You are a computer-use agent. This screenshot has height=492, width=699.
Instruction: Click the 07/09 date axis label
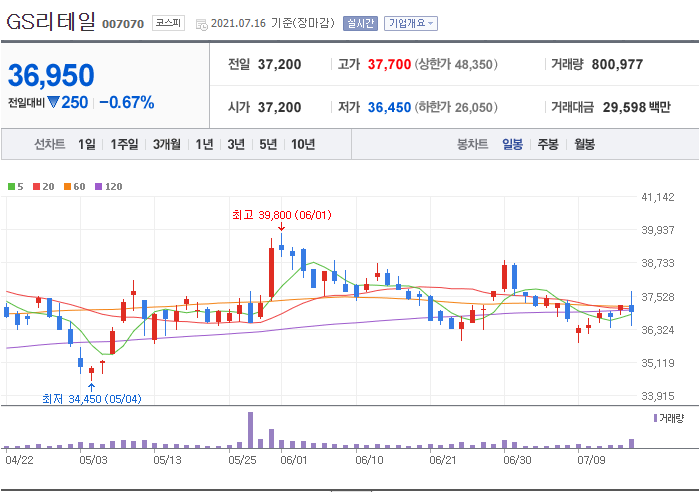coord(591,459)
